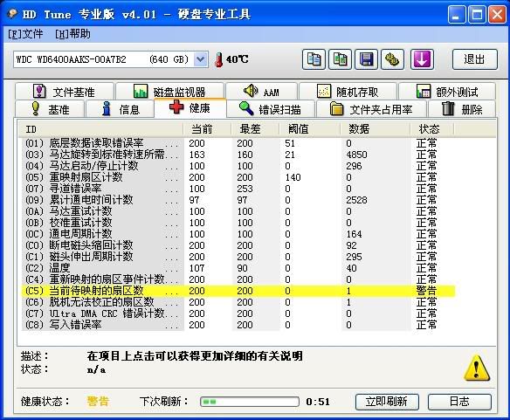Click the thermometer temperature indicator
Viewport: 510px width, 420px height.
point(219,60)
